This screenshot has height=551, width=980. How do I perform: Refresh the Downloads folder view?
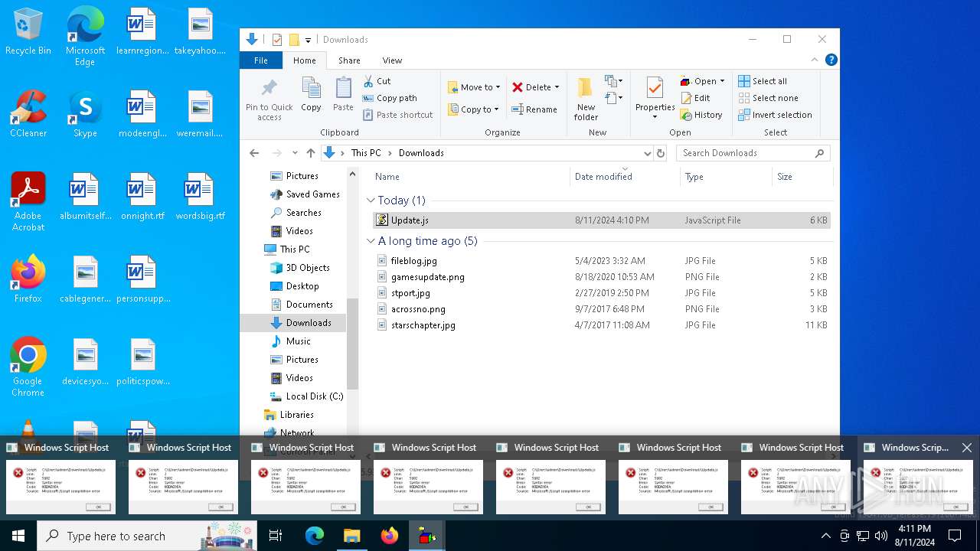click(x=661, y=153)
